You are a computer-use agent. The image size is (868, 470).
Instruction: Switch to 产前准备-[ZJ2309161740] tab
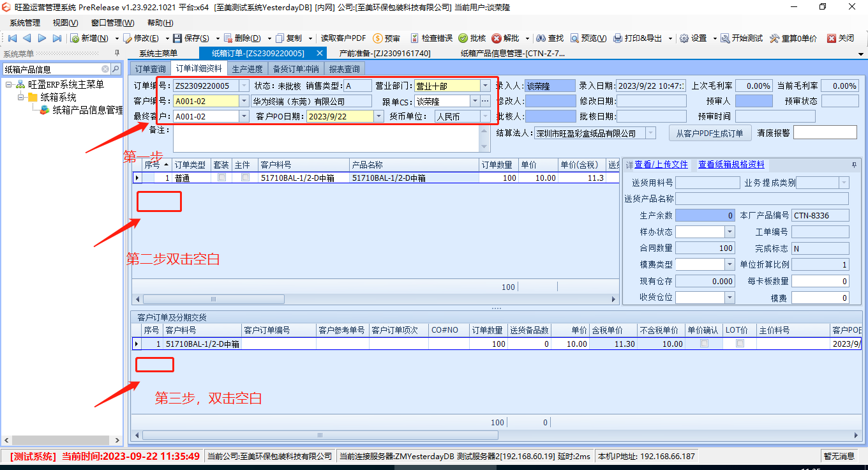click(x=385, y=53)
